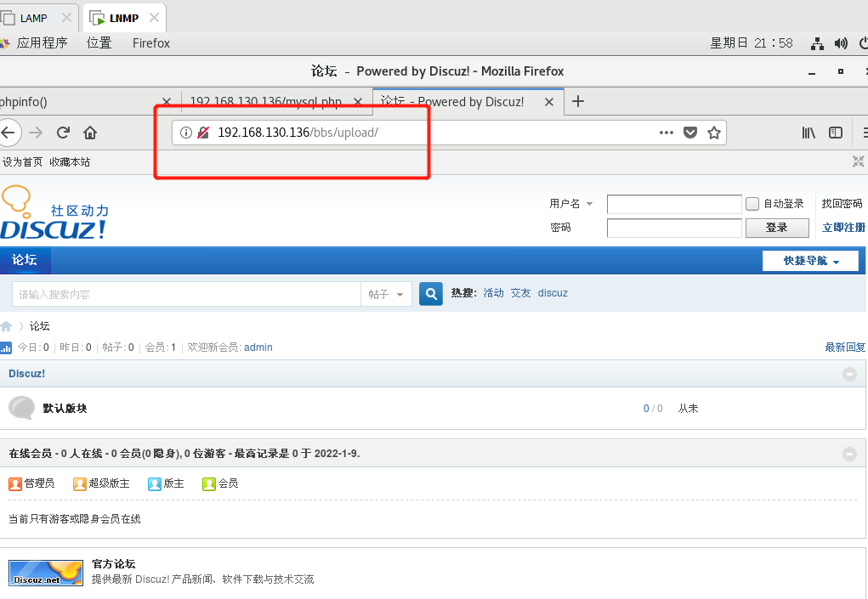Open a new browser tab
This screenshot has height=599, width=868.
(x=578, y=101)
